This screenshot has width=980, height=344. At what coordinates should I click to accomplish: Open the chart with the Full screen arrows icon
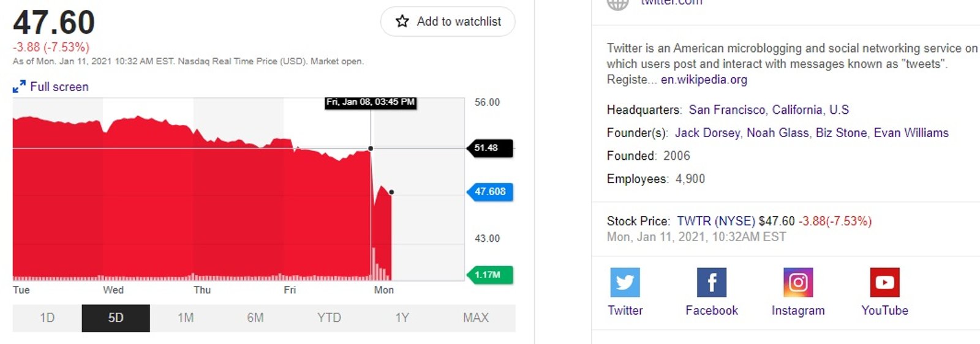pyautogui.click(x=19, y=87)
